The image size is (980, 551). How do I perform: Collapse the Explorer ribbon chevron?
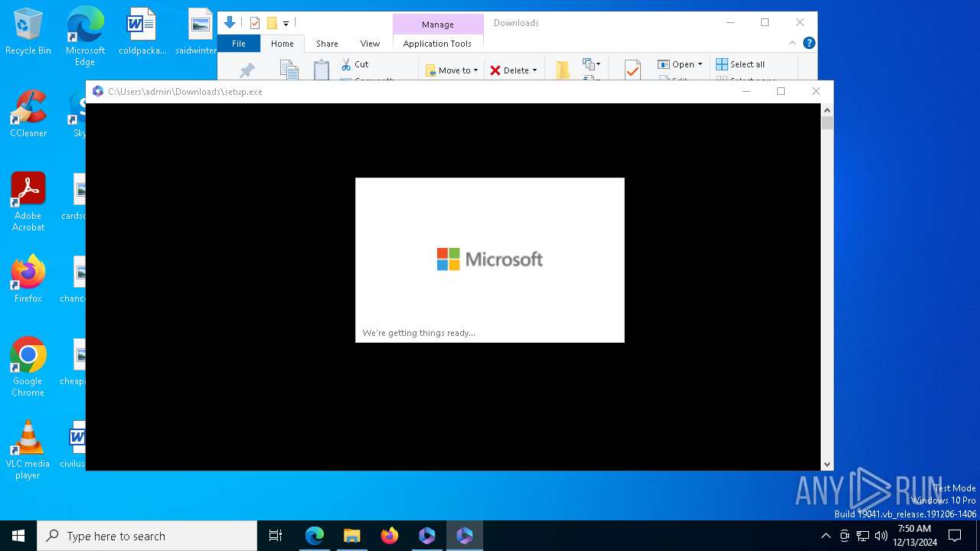click(x=793, y=44)
